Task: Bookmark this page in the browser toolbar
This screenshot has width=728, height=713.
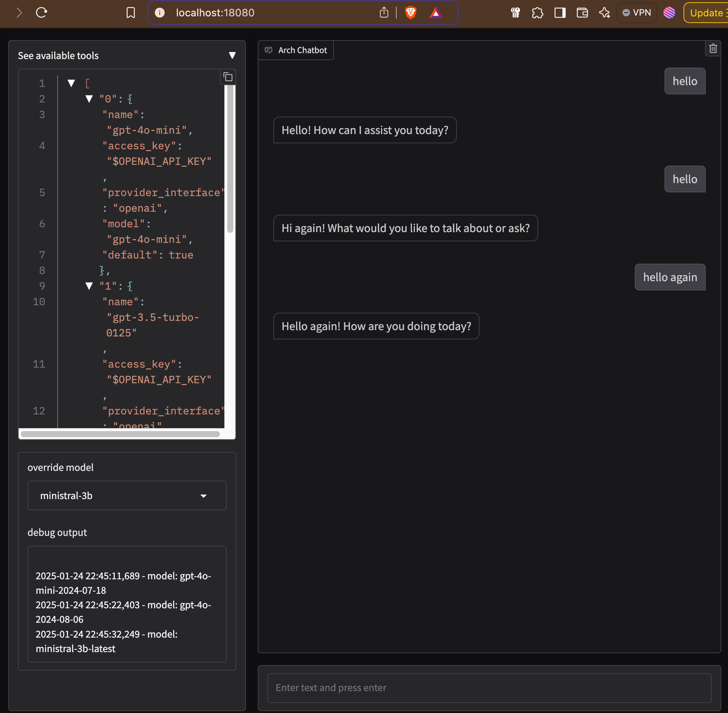Action: point(130,13)
